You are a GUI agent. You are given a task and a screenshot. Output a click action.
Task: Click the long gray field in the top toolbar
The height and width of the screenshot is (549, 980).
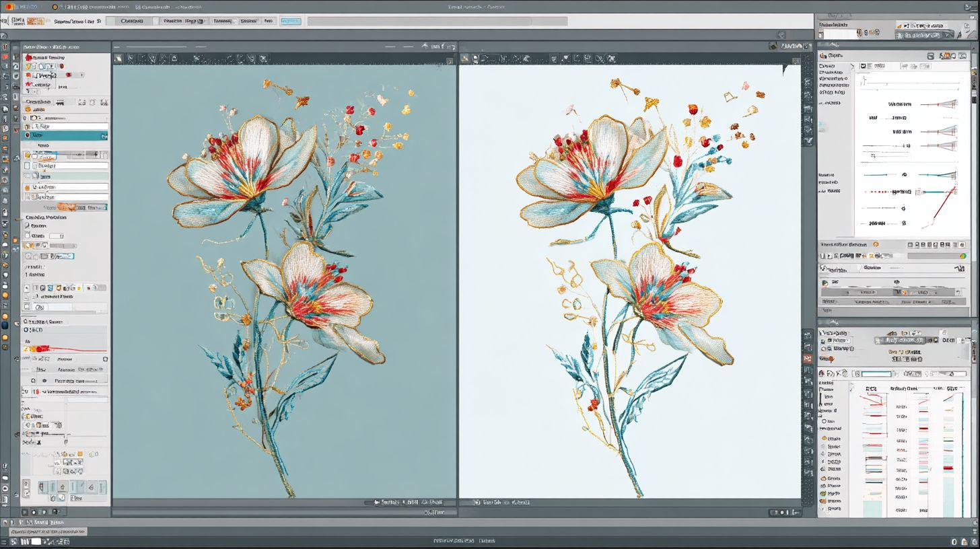[x=437, y=22]
